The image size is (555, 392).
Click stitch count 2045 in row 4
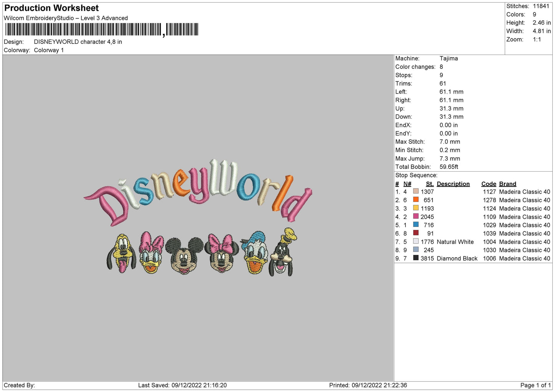(427, 217)
